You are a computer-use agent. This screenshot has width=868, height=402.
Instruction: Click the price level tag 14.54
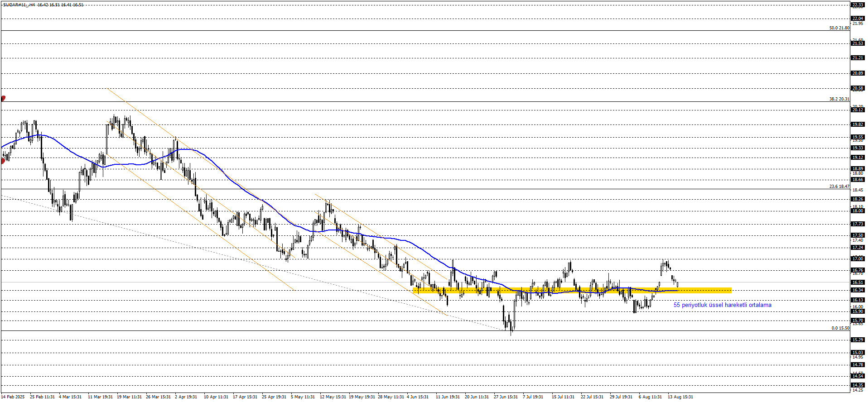(858, 376)
